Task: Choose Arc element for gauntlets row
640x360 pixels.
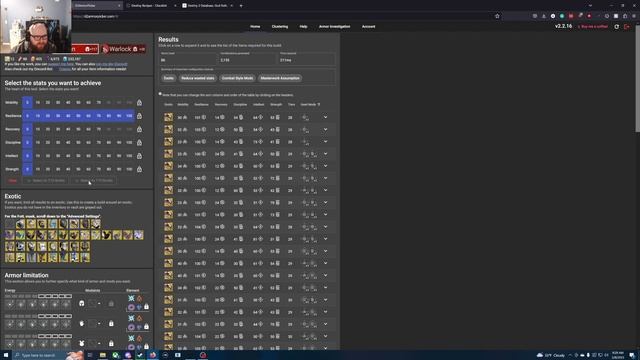Action: (x=131, y=318)
